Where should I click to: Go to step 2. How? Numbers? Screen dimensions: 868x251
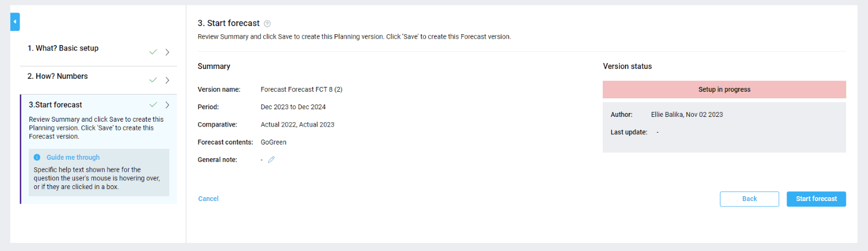(58, 77)
